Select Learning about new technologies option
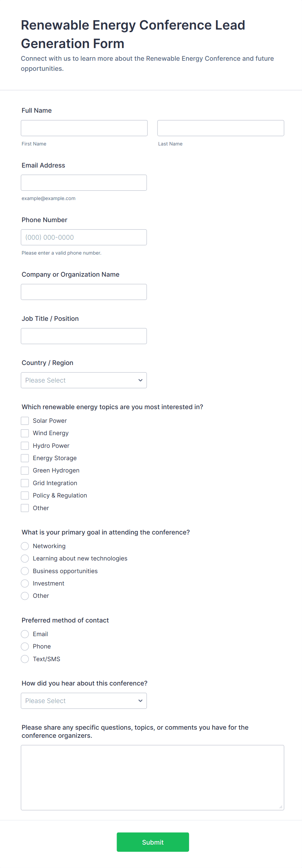302x868 pixels. pos(25,558)
